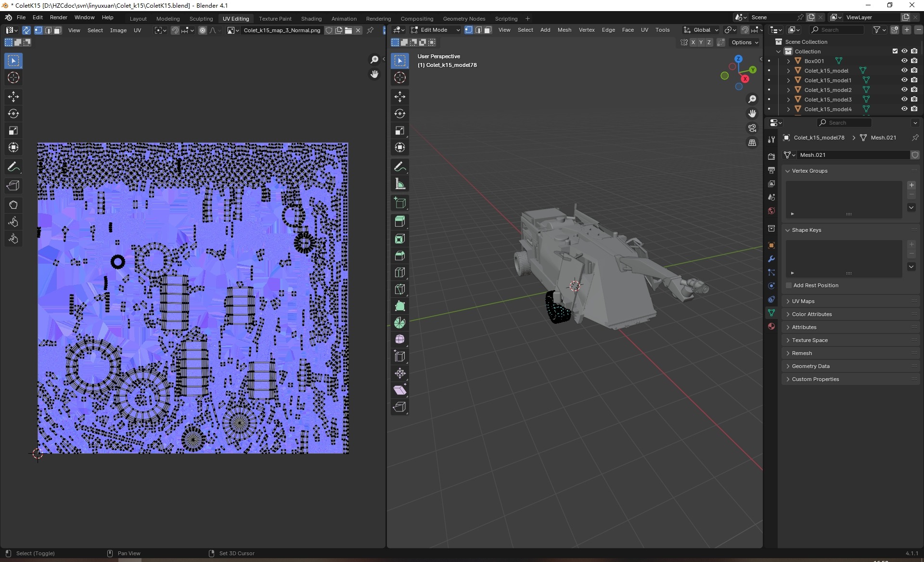The image size is (924, 562).
Task: Hide Colet_k15_model in viewport
Action: click(904, 70)
